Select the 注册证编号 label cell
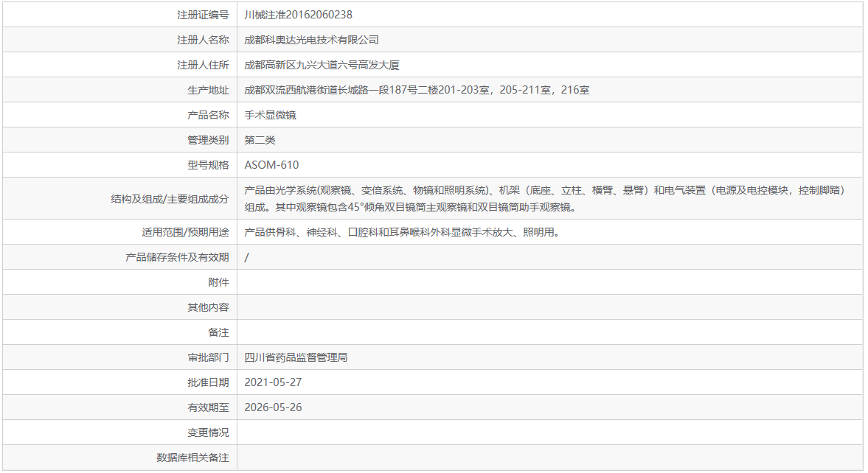Viewport: 868px width, 473px height. click(203, 15)
